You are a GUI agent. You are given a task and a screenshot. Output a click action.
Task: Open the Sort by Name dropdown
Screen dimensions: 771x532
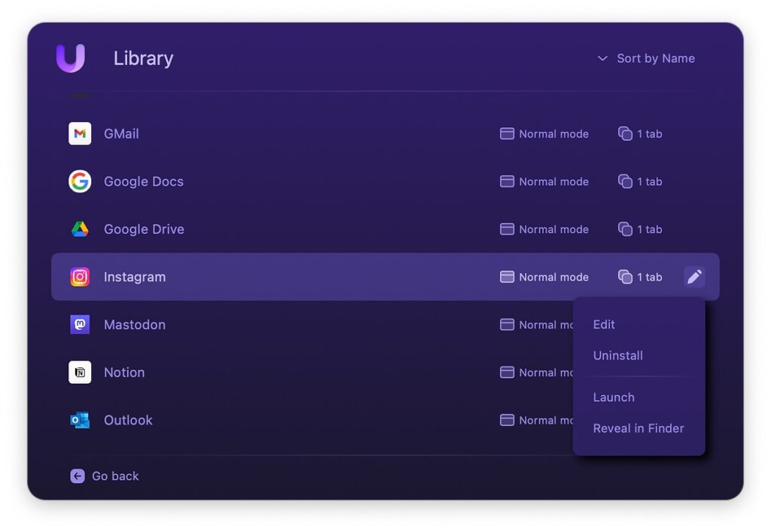tap(655, 59)
